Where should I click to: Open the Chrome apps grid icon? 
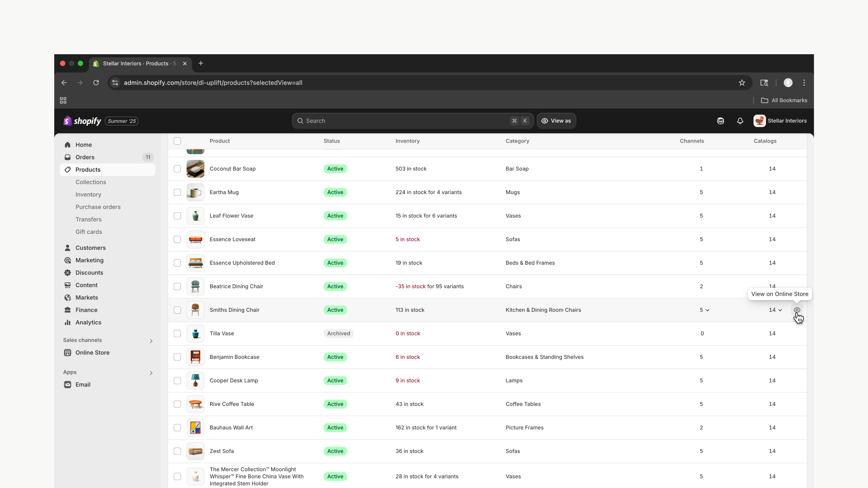[x=63, y=100]
